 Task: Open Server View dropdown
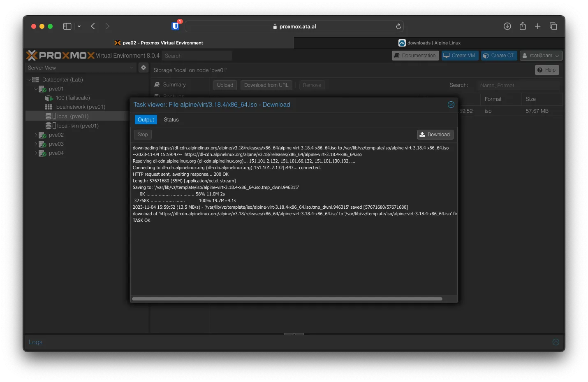(81, 68)
